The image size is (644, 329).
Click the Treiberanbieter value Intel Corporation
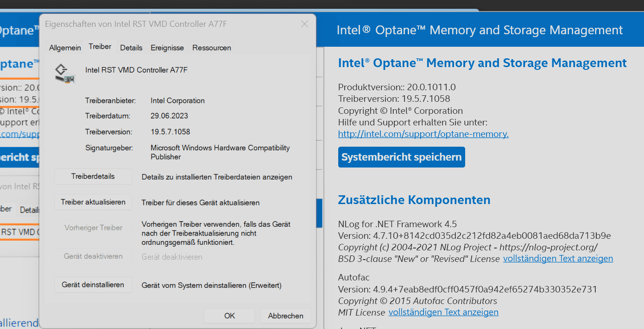[177, 100]
